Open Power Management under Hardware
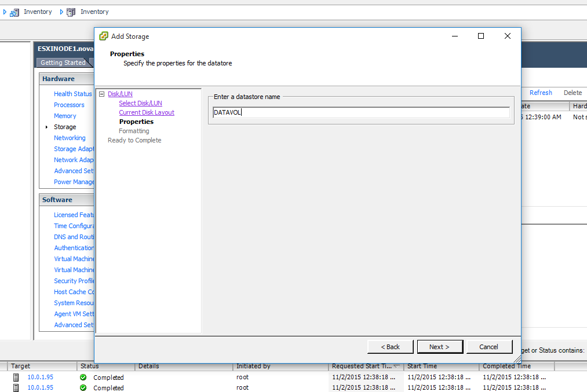 (74, 182)
